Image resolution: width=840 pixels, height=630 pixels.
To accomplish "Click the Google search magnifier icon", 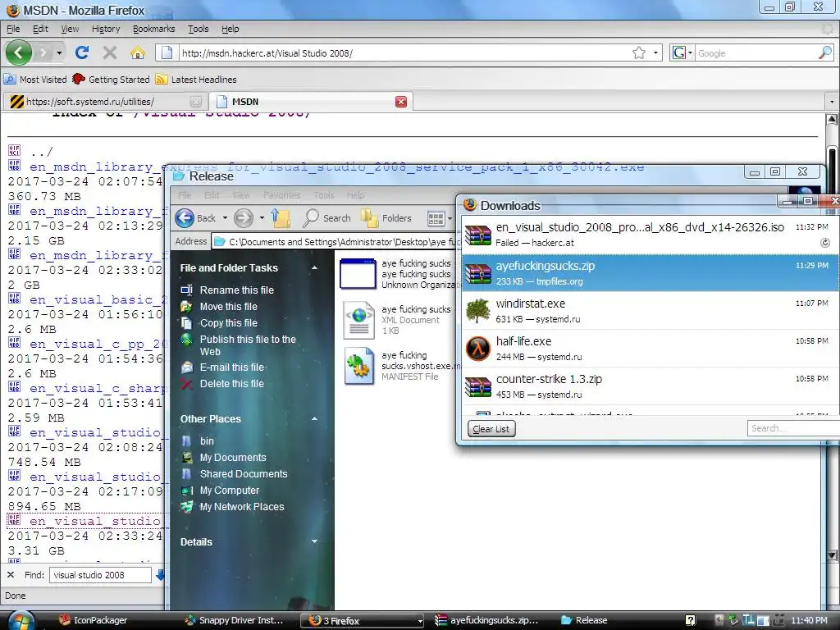I will click(x=825, y=52).
